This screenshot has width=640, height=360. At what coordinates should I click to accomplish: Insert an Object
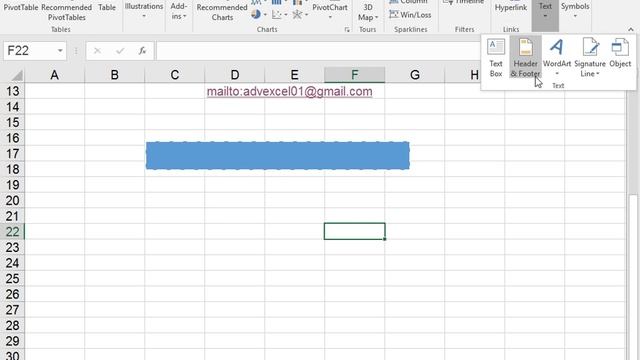coord(620,54)
